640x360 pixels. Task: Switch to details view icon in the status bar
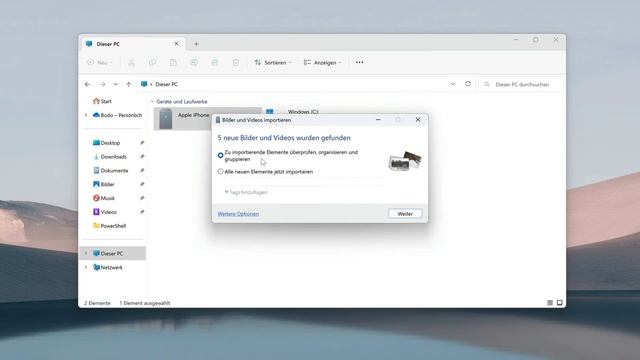550,303
